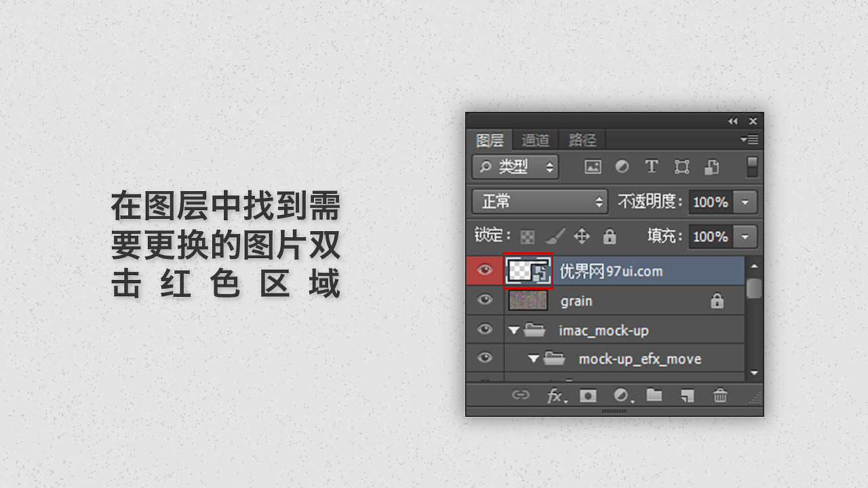Click the layers list scrollbar thumb
This screenshot has width=868, height=488.
754,288
